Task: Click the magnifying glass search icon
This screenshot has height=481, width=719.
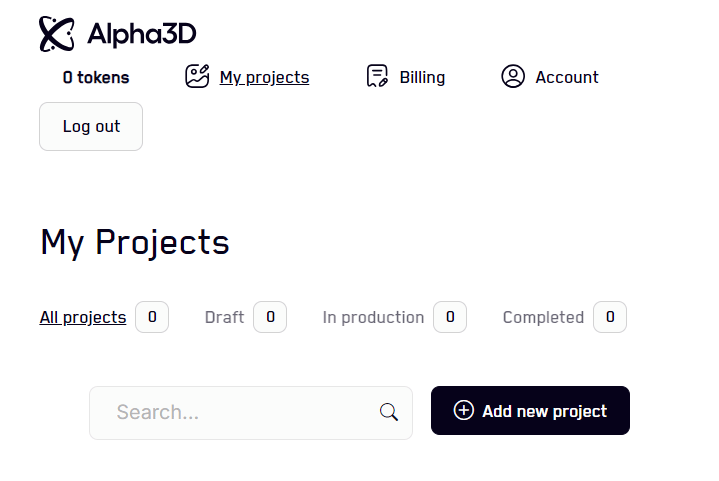Action: 389,412
